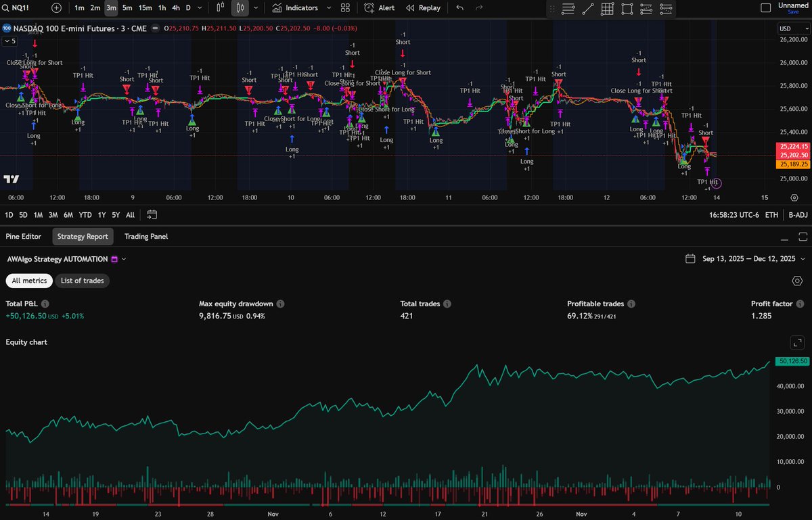The width and height of the screenshot is (812, 520).
Task: Switch to the List of trades view
Action: pos(81,281)
